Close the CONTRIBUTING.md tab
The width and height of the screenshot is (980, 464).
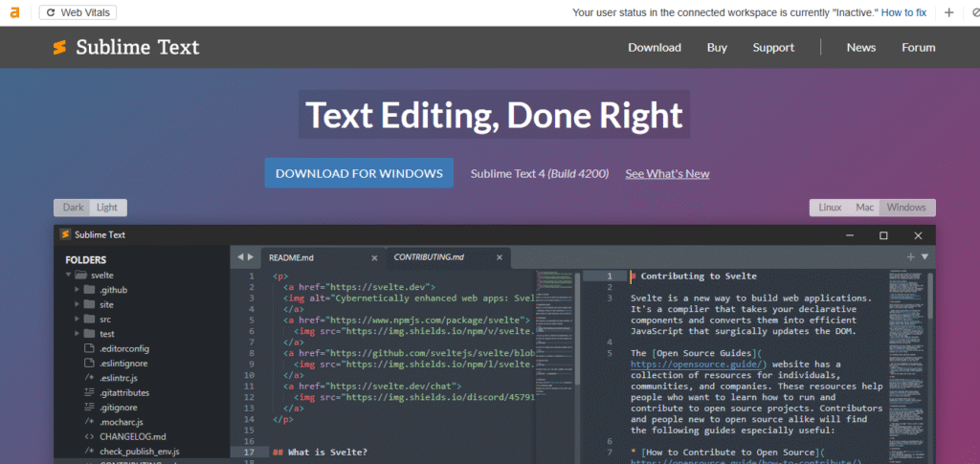click(499, 257)
